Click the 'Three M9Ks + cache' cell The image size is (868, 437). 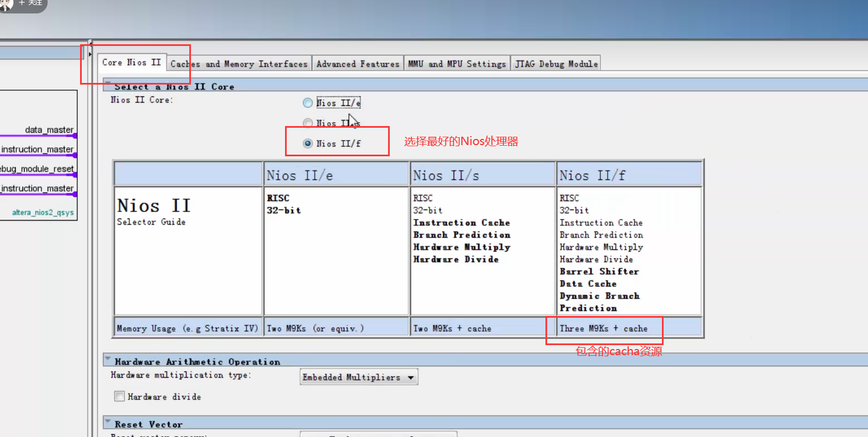click(629, 328)
